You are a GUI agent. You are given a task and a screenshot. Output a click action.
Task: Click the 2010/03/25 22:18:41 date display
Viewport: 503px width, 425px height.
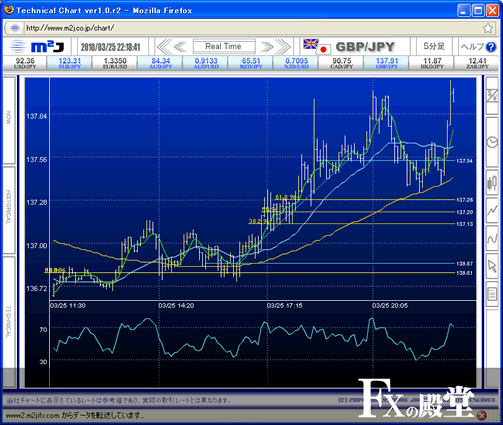tap(110, 47)
